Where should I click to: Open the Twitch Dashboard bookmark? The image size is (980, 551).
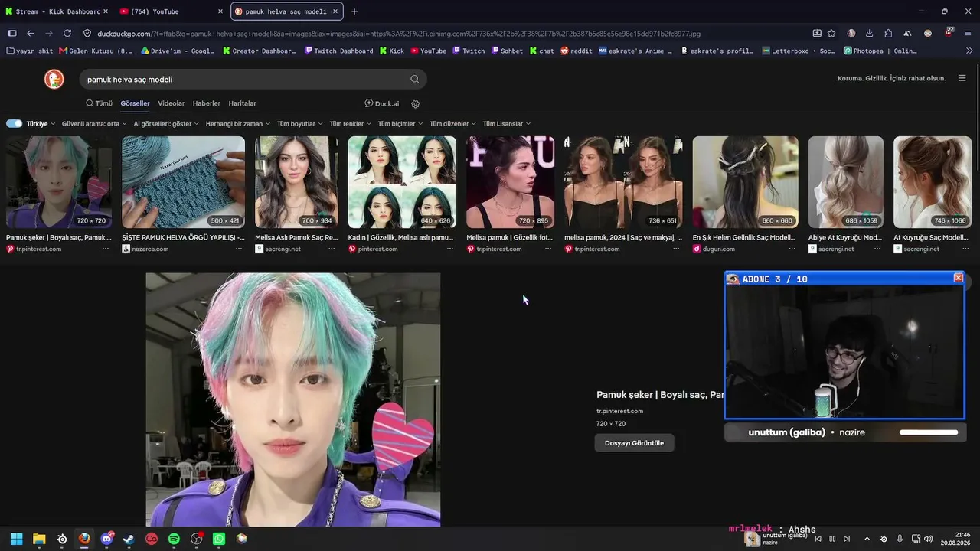coord(338,51)
